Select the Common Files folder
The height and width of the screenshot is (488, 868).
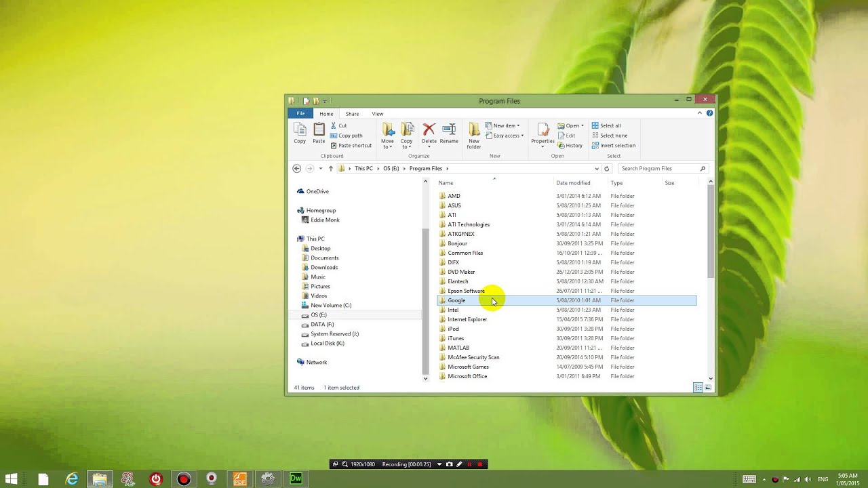tap(566, 253)
